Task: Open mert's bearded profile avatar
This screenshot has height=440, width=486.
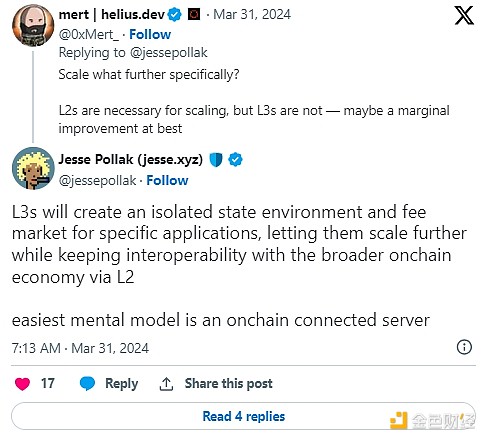Action: point(33,25)
